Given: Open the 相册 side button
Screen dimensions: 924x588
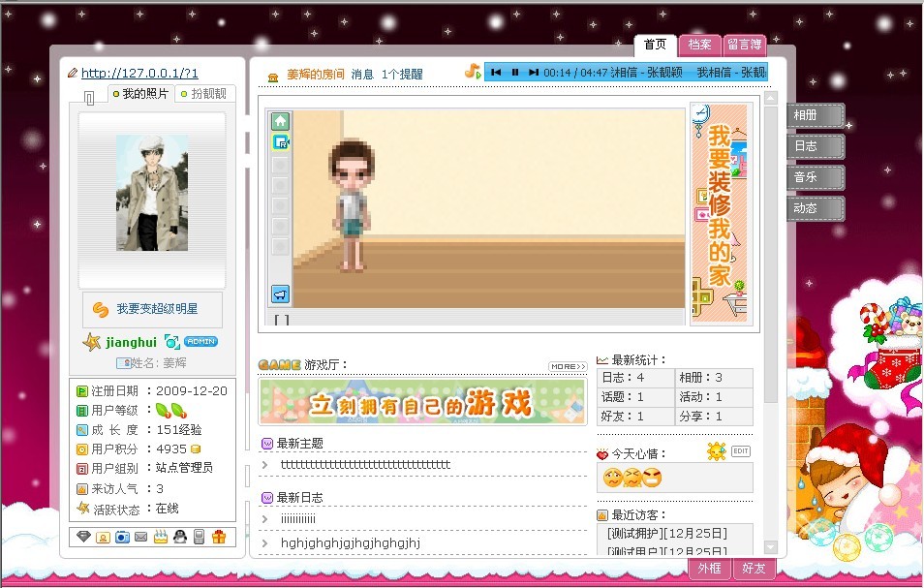Looking at the screenshot, I should coord(815,115).
